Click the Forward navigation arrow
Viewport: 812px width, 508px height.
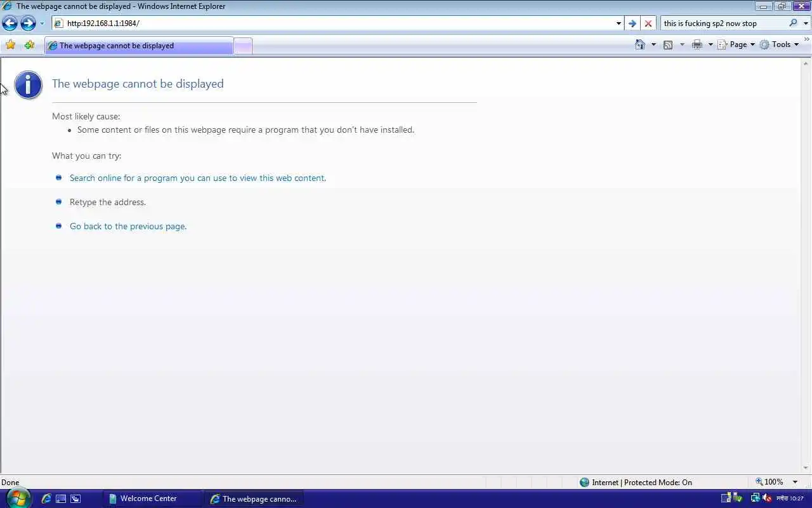coord(28,23)
